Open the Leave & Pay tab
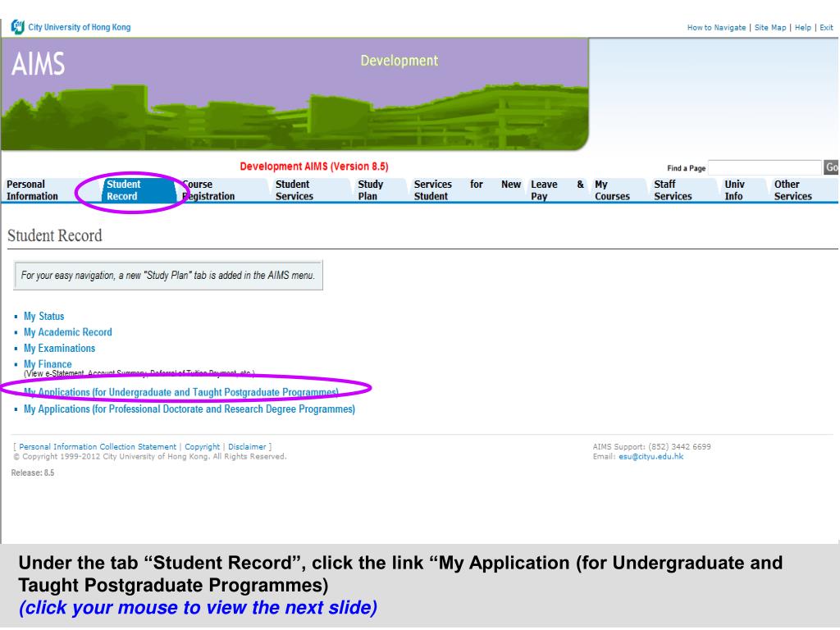840x630 pixels. pos(557,190)
